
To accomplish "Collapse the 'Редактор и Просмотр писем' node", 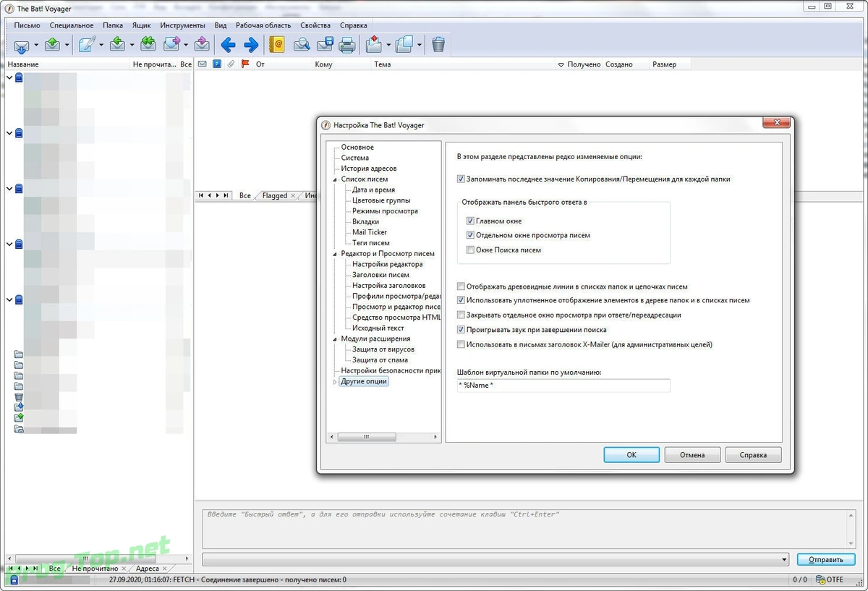I will click(335, 254).
